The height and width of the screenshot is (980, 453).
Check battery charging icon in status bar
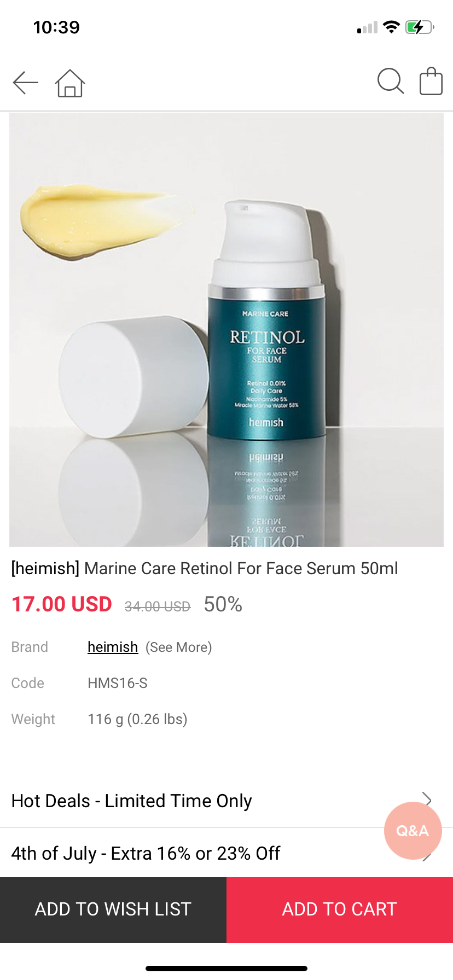420,27
